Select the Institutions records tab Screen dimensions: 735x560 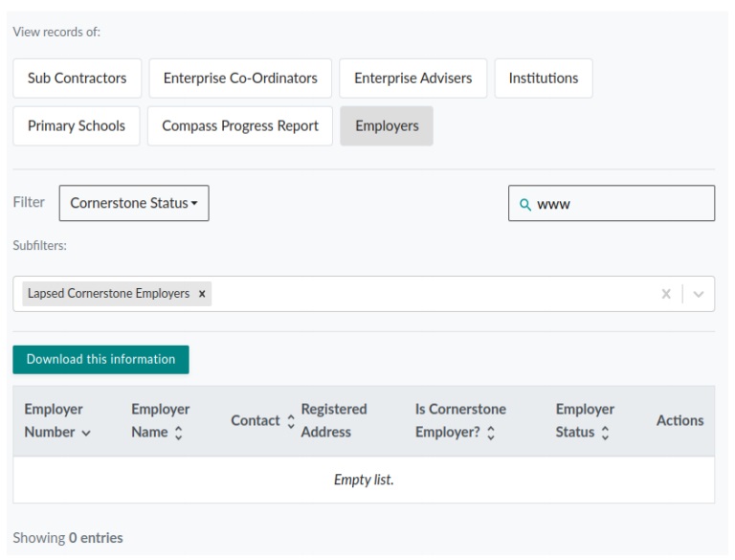pos(544,78)
